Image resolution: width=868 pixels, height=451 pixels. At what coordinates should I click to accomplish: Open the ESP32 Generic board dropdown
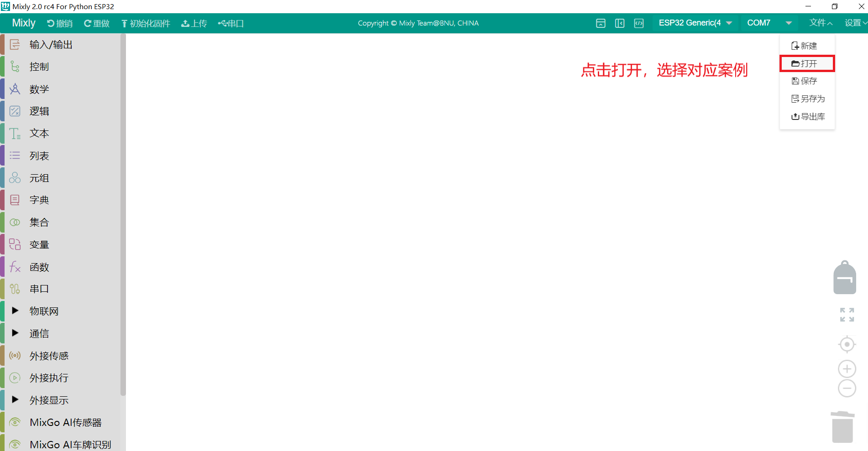[x=695, y=23]
